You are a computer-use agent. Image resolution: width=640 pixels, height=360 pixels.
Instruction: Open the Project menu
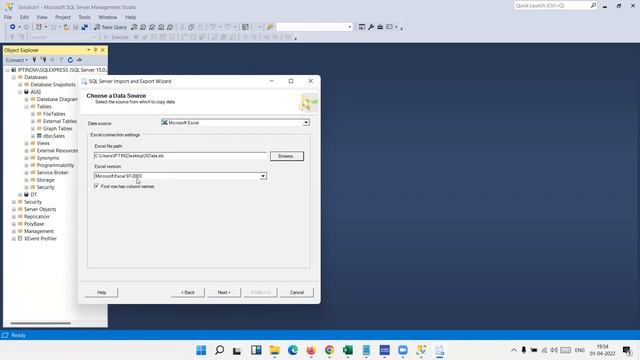coord(62,17)
